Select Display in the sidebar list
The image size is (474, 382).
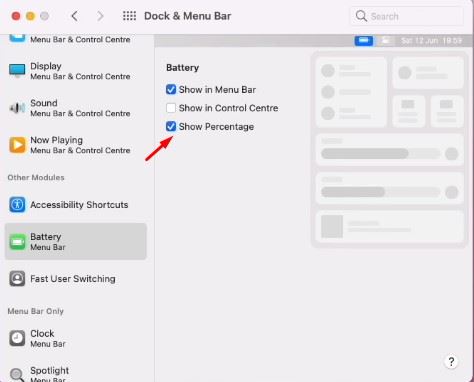click(x=76, y=71)
